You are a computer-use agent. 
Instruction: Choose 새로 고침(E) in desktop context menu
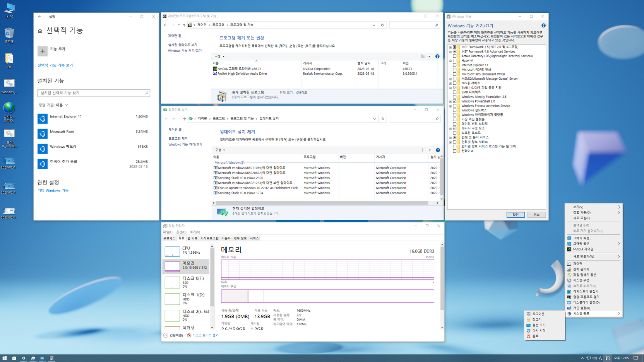pos(594,218)
